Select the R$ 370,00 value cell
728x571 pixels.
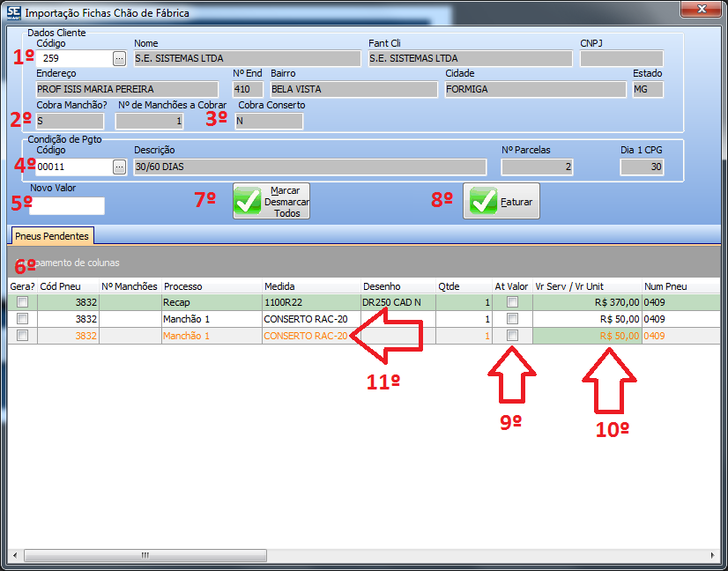587,302
